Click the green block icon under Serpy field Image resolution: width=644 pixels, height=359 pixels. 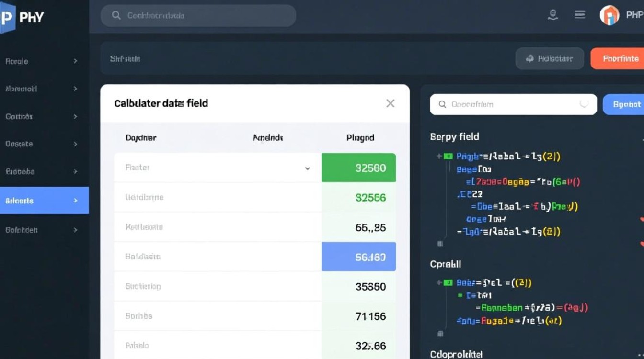448,157
